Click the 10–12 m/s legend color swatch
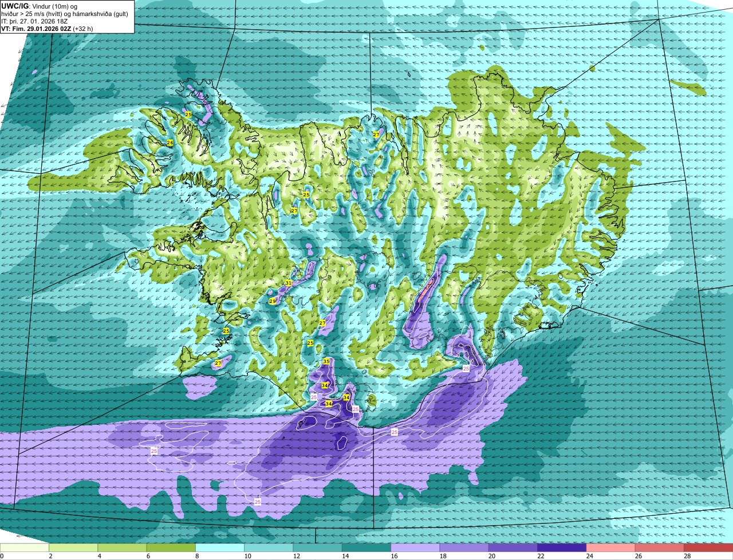The height and width of the screenshot is (560, 733). (269, 547)
